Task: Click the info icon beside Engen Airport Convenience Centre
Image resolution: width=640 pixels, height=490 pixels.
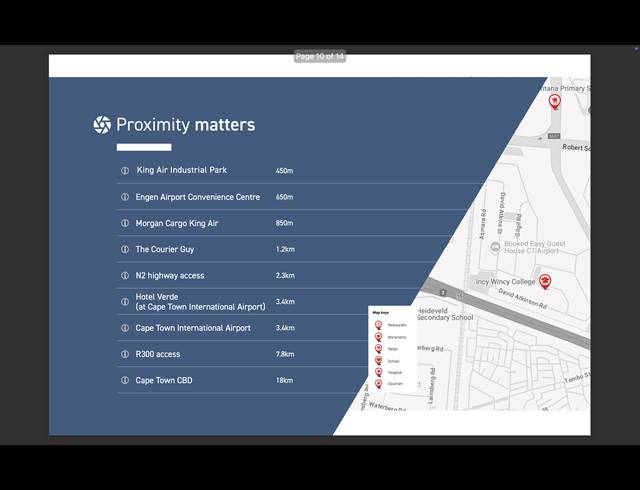Action: coord(125,197)
